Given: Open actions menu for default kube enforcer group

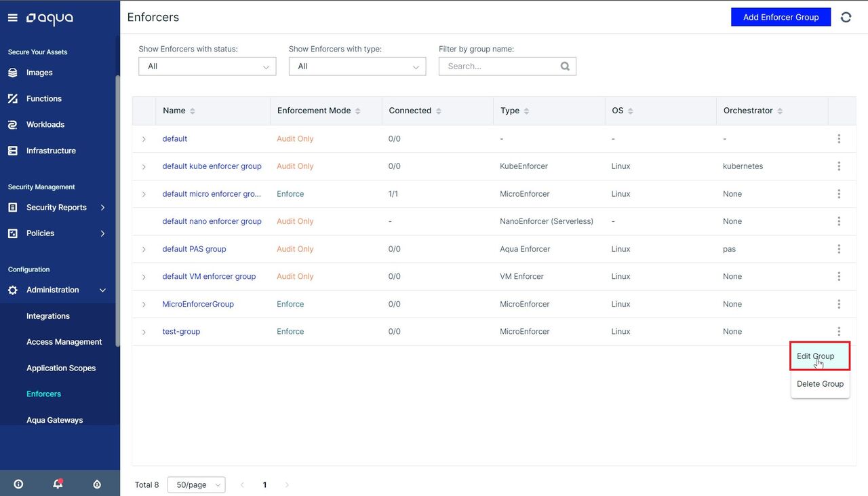Looking at the screenshot, I should click(x=839, y=166).
